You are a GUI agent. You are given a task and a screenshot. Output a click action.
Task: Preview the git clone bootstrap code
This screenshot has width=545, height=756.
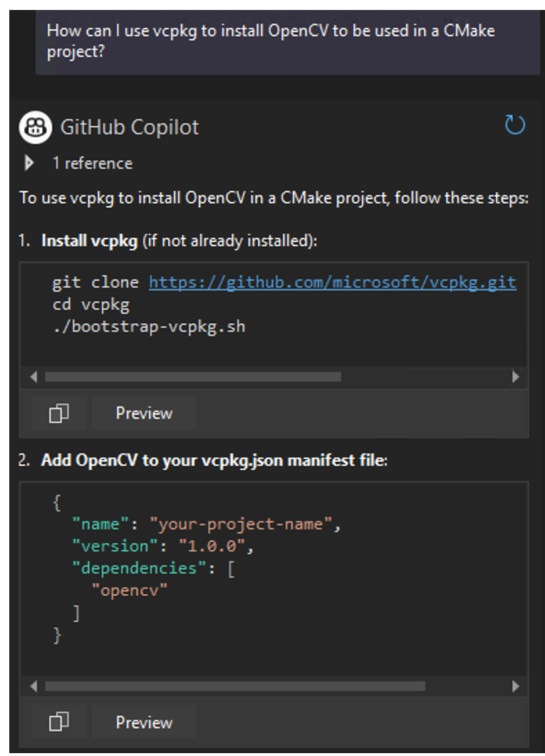point(144,413)
